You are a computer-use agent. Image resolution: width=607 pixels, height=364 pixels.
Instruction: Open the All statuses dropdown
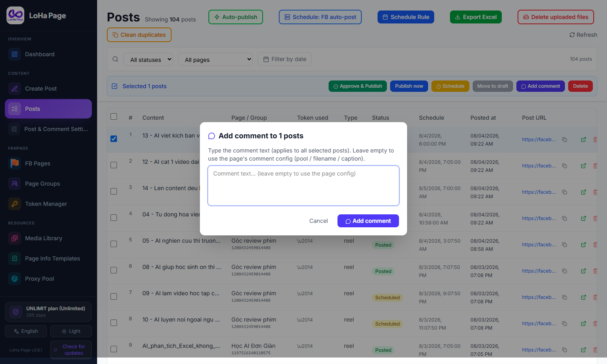(149, 59)
